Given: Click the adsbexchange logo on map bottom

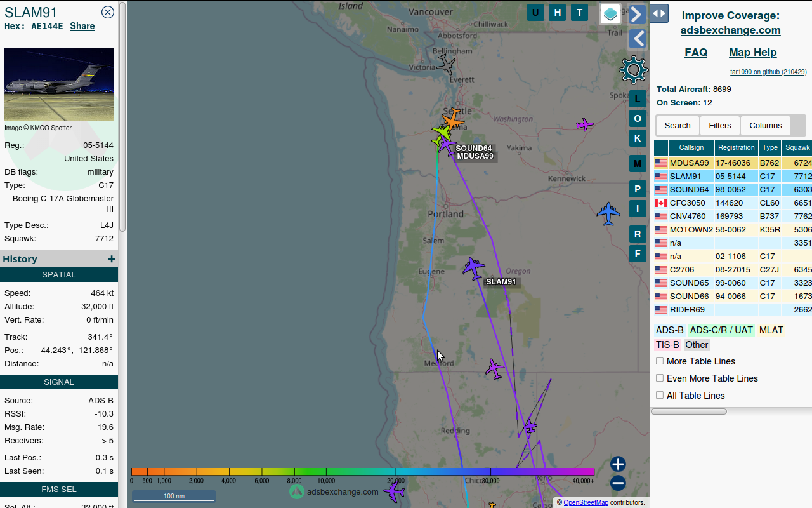Looking at the screenshot, I should point(334,491).
